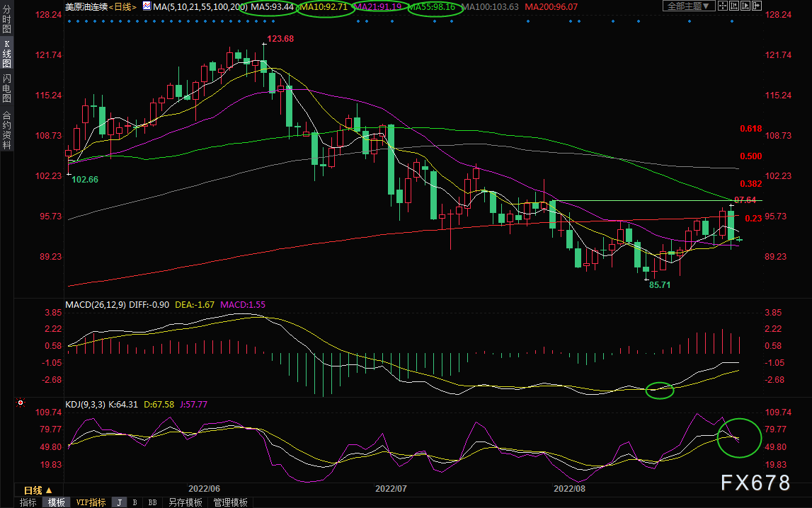The image size is (812, 508).
Task: Open the 分时图 sidebar view
Action: (7, 19)
